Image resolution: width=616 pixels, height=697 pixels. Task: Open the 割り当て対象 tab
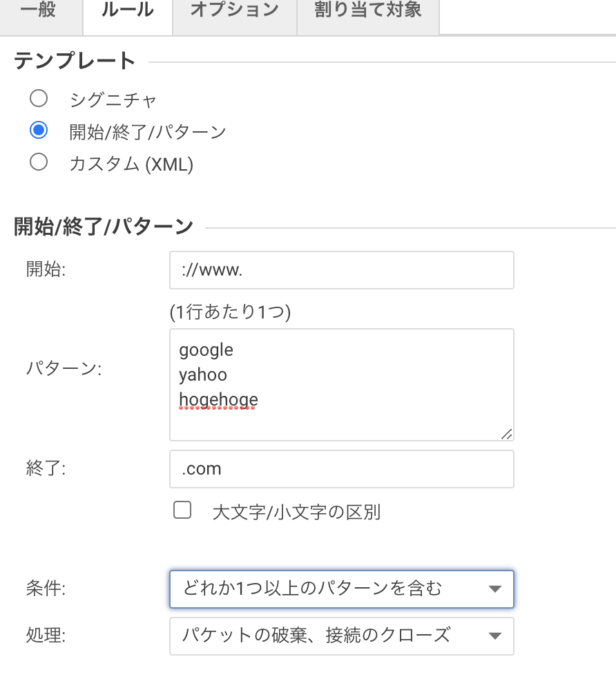pyautogui.click(x=367, y=10)
